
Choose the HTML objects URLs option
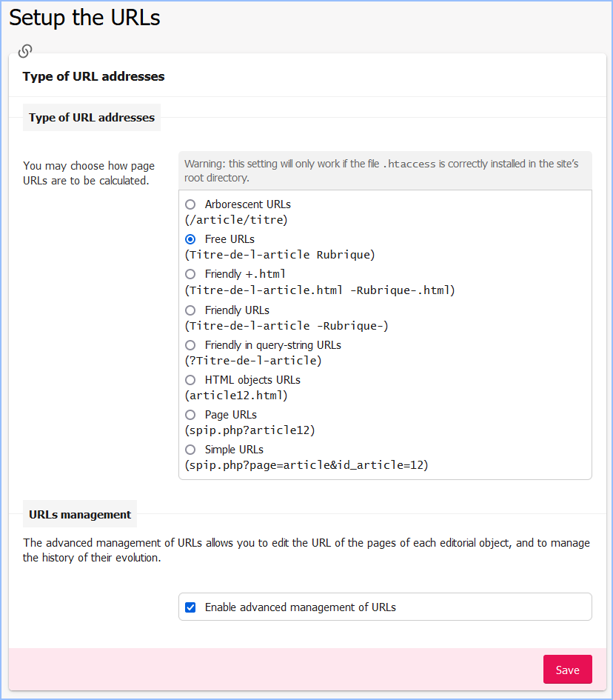190,380
